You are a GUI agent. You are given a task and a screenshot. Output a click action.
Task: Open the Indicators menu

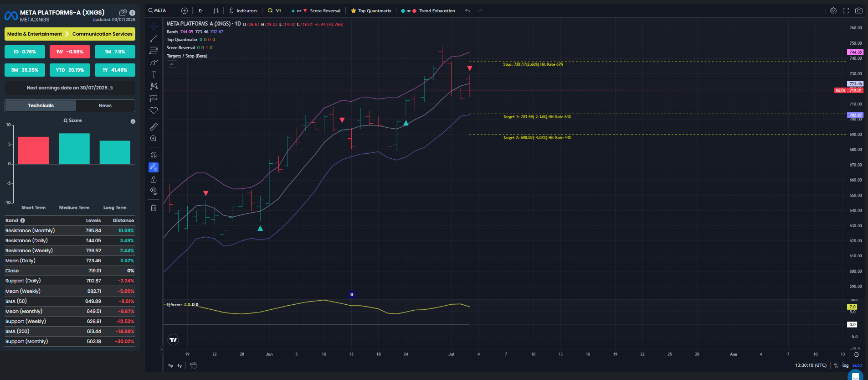coord(243,10)
